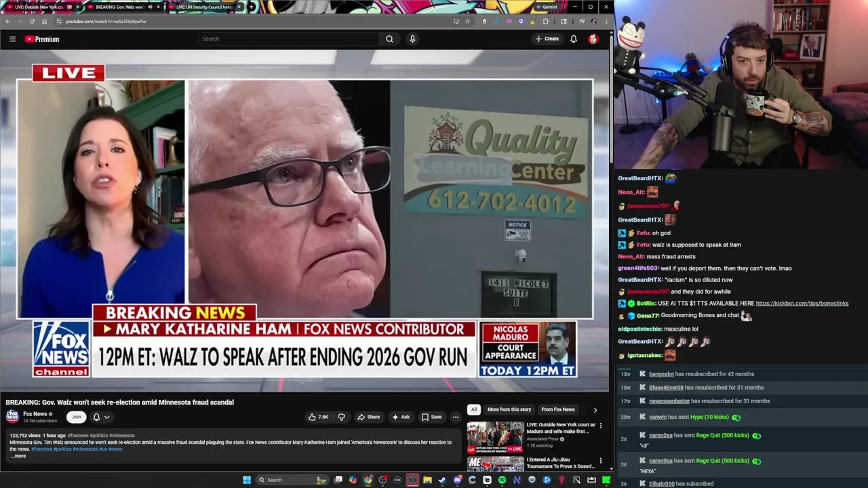Open Steam from the taskbar
Screen dimensions: 868x488
pos(442,480)
